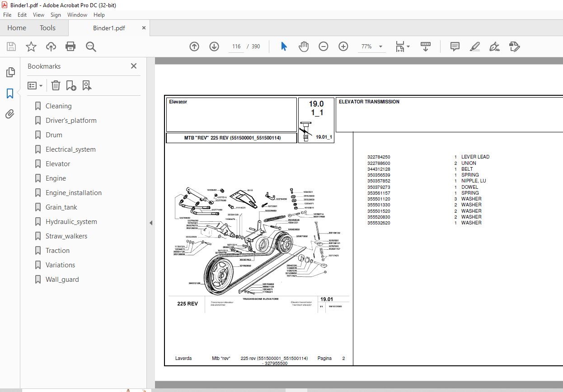
Task: Switch to the Home tab
Action: click(x=17, y=28)
